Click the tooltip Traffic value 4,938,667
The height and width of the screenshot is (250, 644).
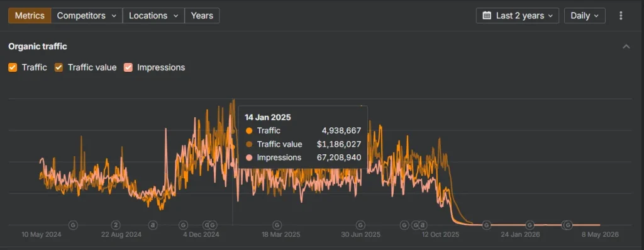tap(341, 131)
